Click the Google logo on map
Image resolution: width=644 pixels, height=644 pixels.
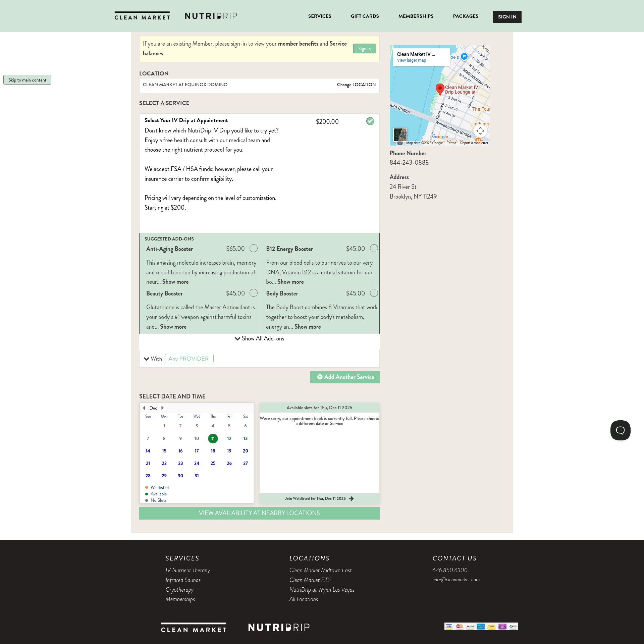pyautogui.click(x=440, y=137)
